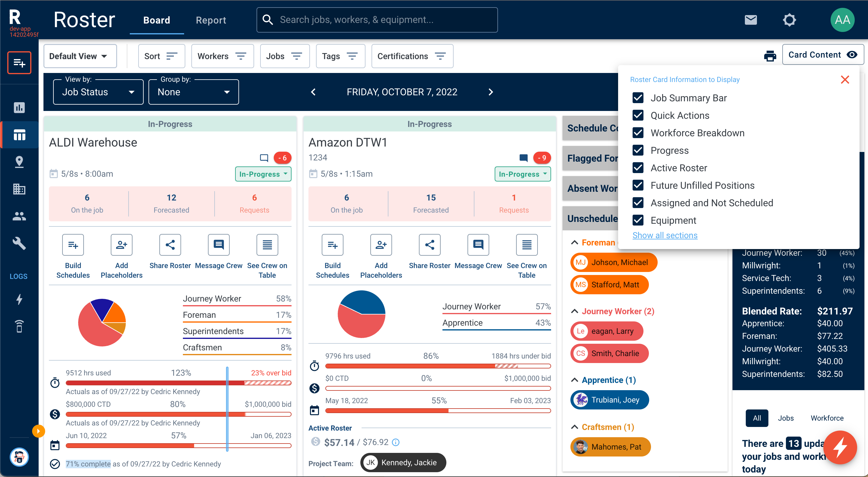
Task: Open the board table view sidebar icon
Action: tap(19, 135)
